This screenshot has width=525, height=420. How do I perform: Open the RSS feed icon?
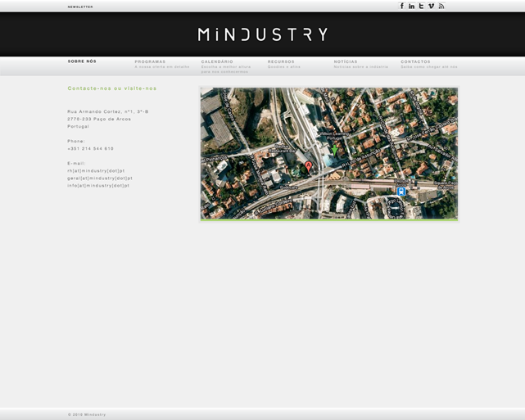(x=441, y=6)
